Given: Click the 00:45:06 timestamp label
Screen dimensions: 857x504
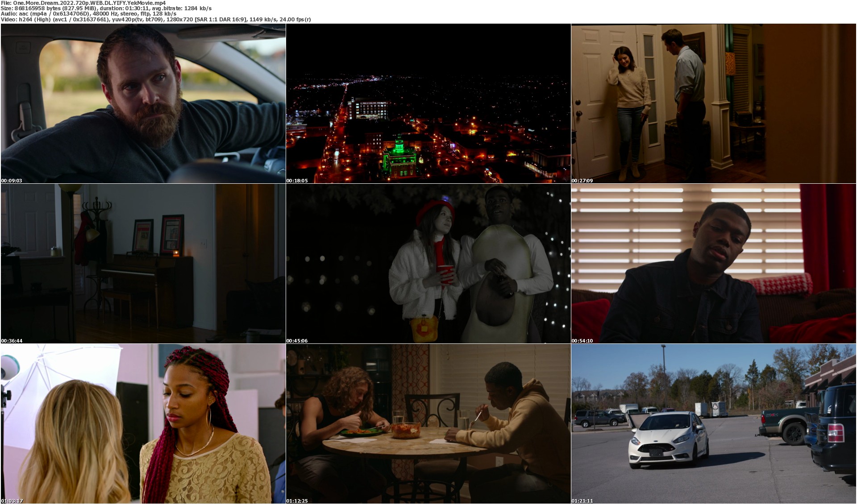Looking at the screenshot, I should click(297, 341).
